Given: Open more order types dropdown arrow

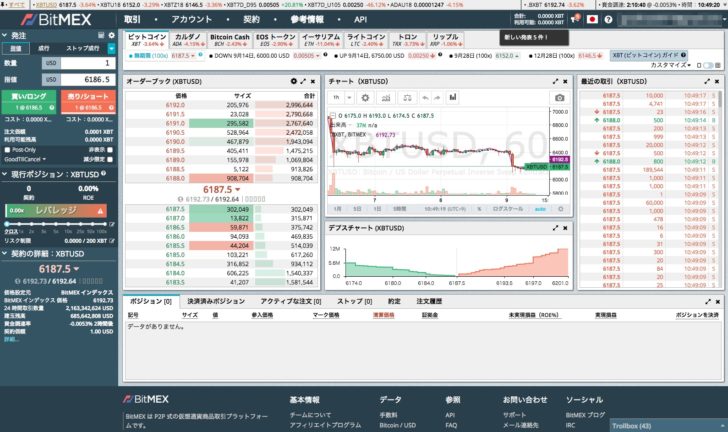Looking at the screenshot, I should click(111, 48).
